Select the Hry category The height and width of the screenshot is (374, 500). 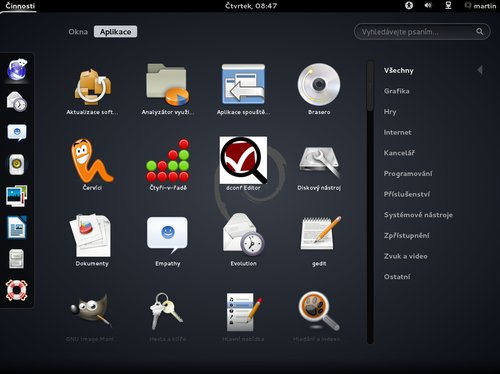coord(390,112)
